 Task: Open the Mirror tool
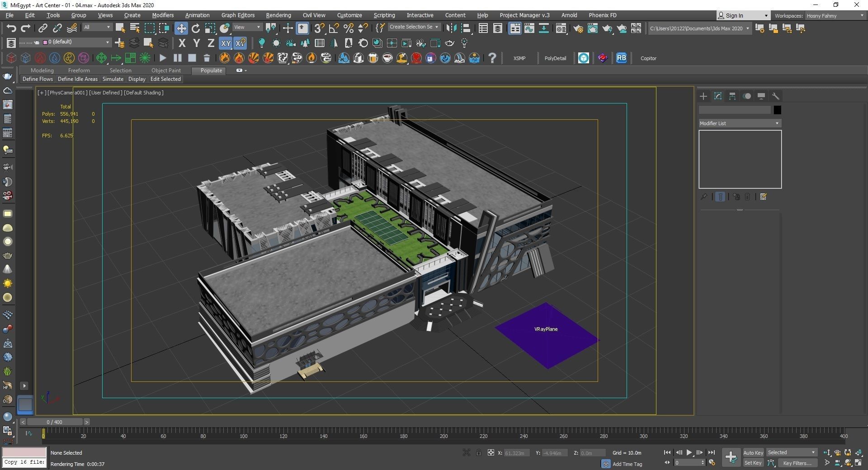[x=451, y=28]
